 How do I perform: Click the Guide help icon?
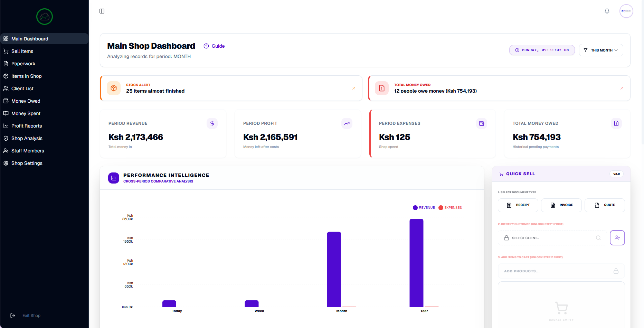tap(206, 46)
